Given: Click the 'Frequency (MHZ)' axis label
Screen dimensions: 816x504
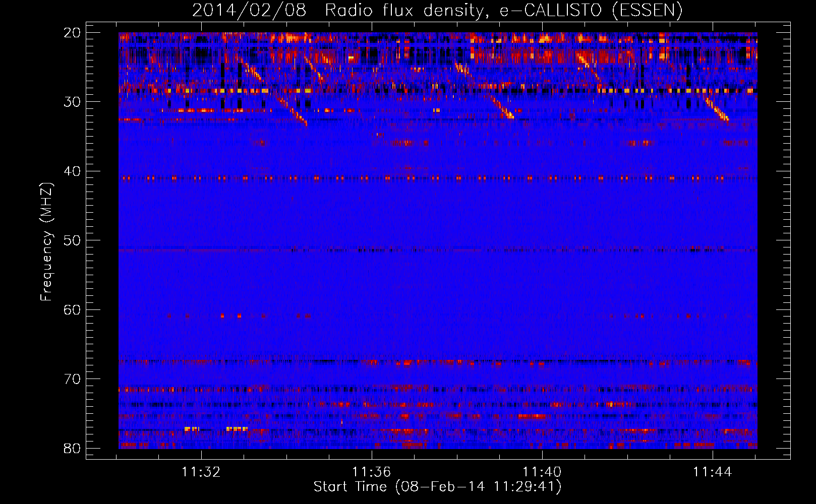Looking at the screenshot, I should coord(46,241).
